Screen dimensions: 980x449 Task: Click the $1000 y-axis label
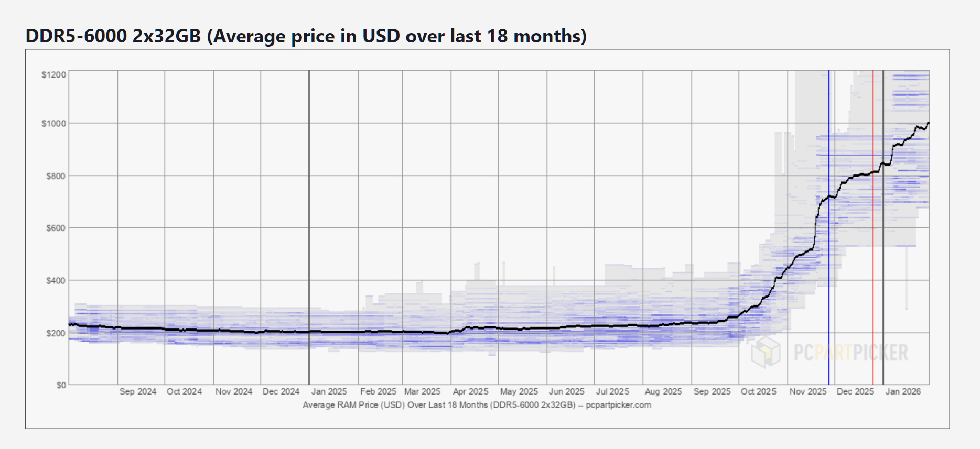(x=54, y=124)
